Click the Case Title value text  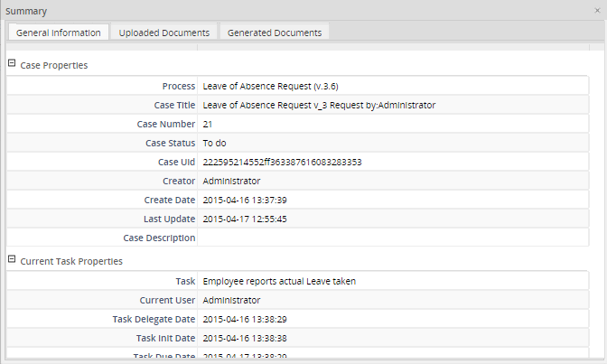click(319, 105)
